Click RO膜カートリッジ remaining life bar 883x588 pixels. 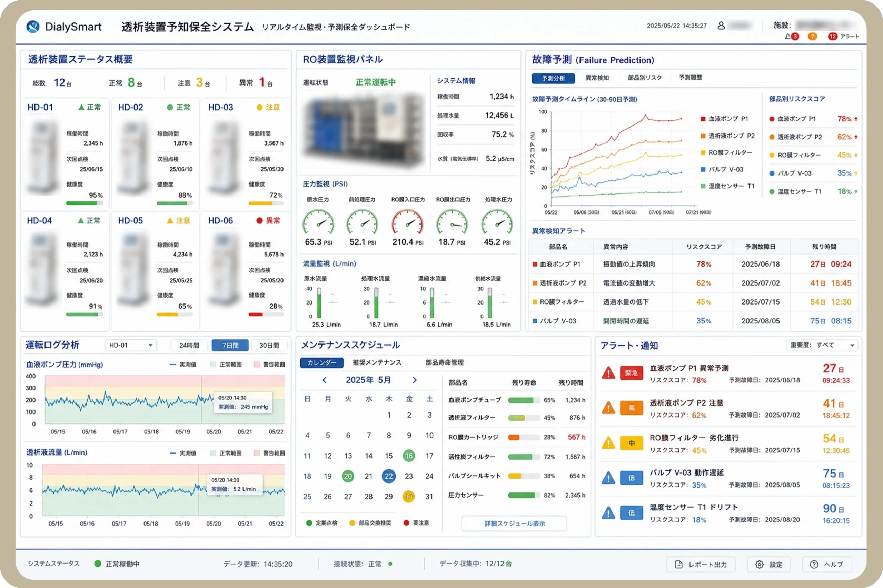point(524,437)
